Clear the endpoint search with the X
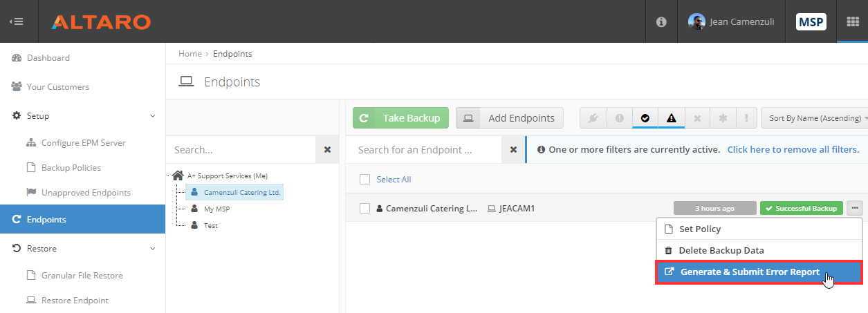The height and width of the screenshot is (313, 868). tap(513, 149)
